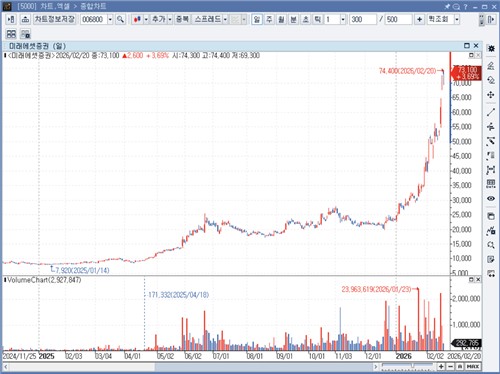Open the stock search magnifier icon
The image size is (500, 374).
pos(120,19)
